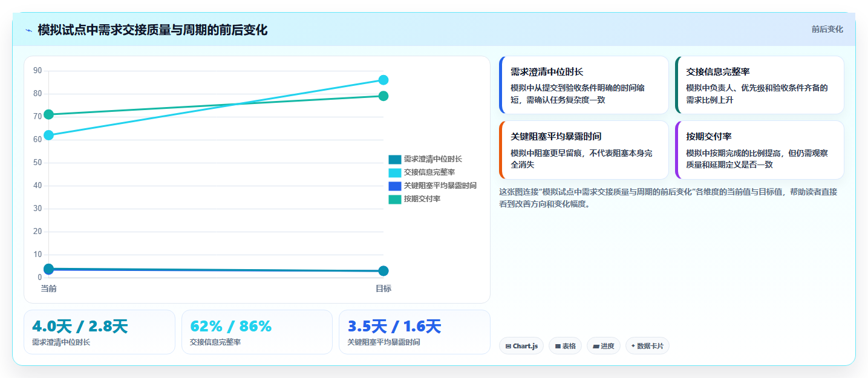Click the lightning icon beside the title
The width and height of the screenshot is (868, 378).
[28, 30]
